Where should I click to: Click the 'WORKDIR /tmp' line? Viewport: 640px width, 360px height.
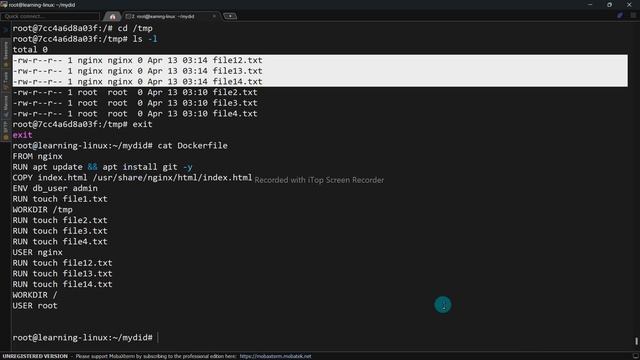42,209
